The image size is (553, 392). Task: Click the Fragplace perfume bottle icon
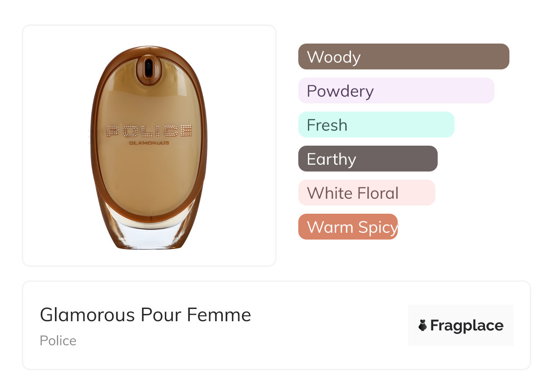(423, 325)
